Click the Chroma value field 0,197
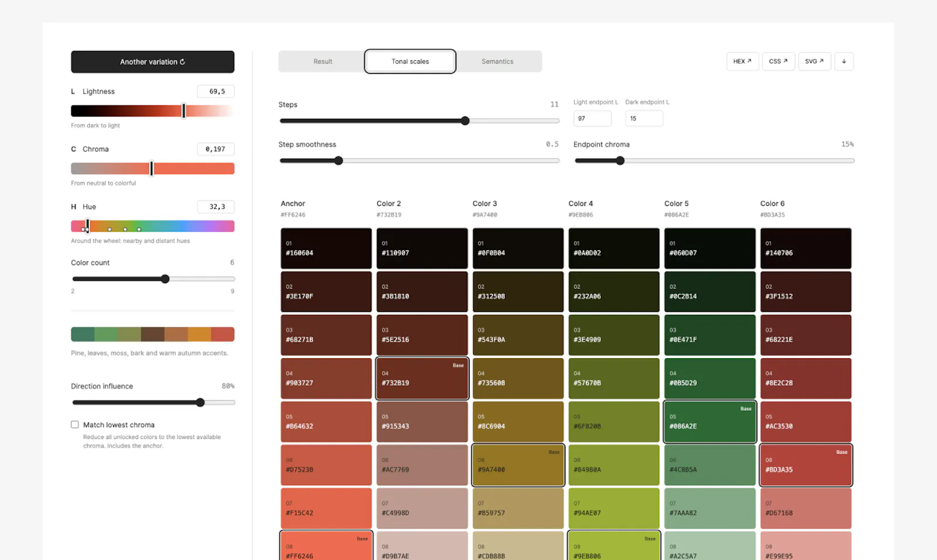937x560 pixels. (216, 149)
